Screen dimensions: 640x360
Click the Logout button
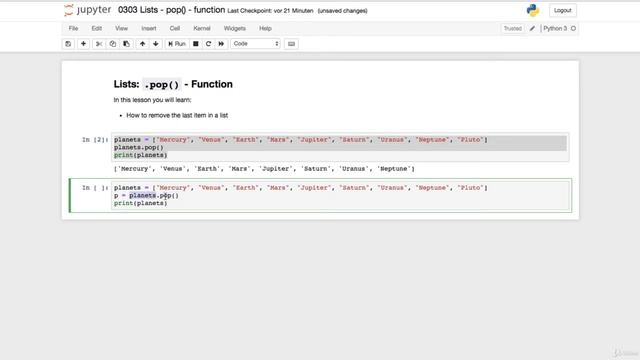coord(562,11)
